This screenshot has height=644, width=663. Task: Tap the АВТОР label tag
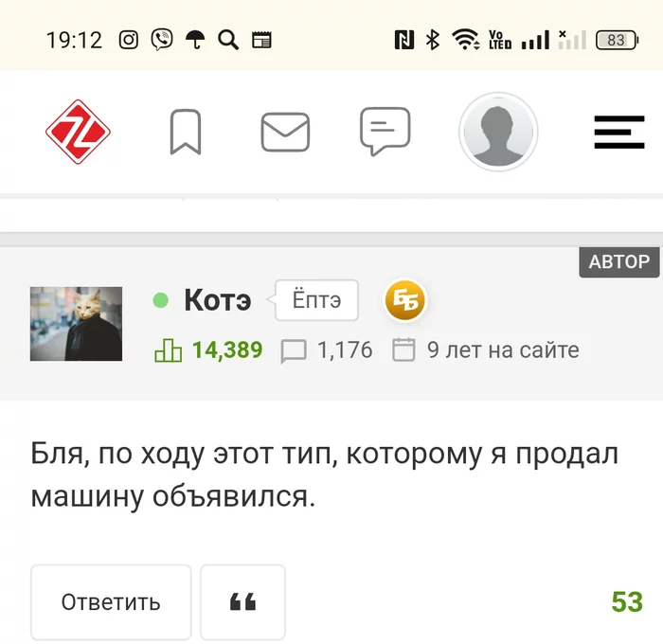(619, 261)
